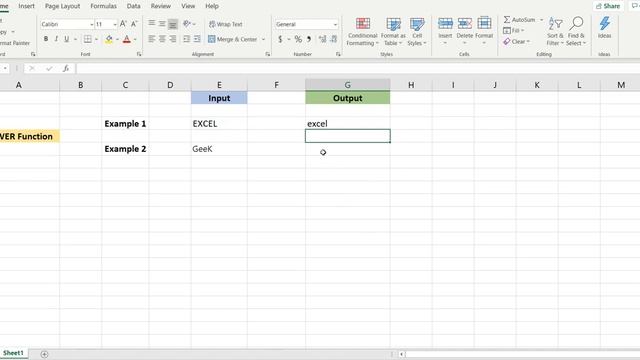The height and width of the screenshot is (360, 640).
Task: Increase indent in Alignment group
Action: (x=197, y=39)
